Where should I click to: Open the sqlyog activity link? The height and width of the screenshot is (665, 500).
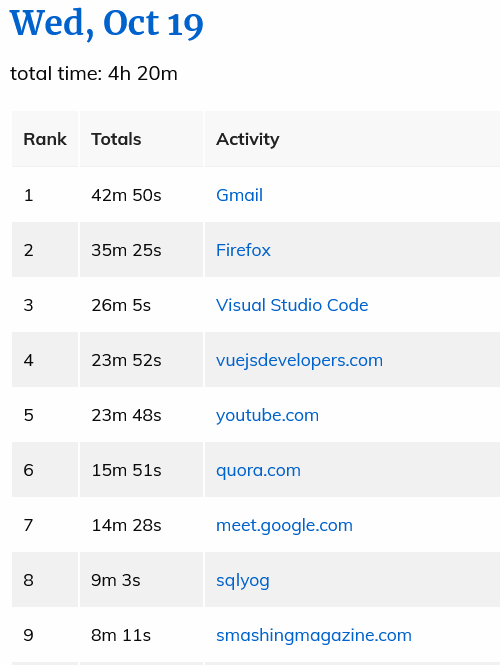243,580
